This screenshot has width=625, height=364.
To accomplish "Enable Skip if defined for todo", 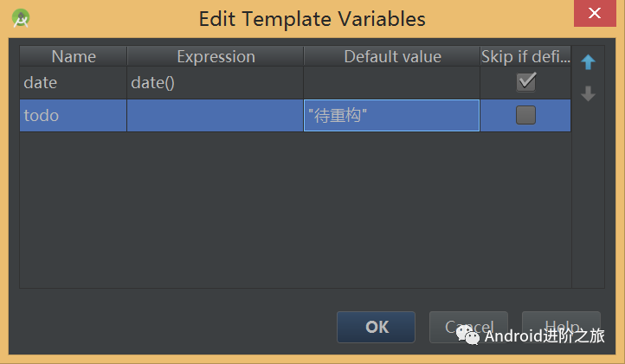I will [x=525, y=115].
